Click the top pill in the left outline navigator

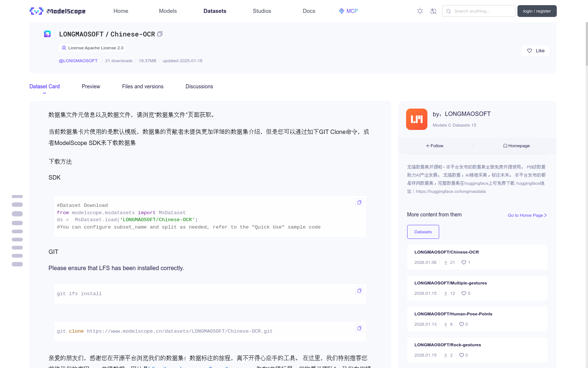pyautogui.click(x=17, y=197)
